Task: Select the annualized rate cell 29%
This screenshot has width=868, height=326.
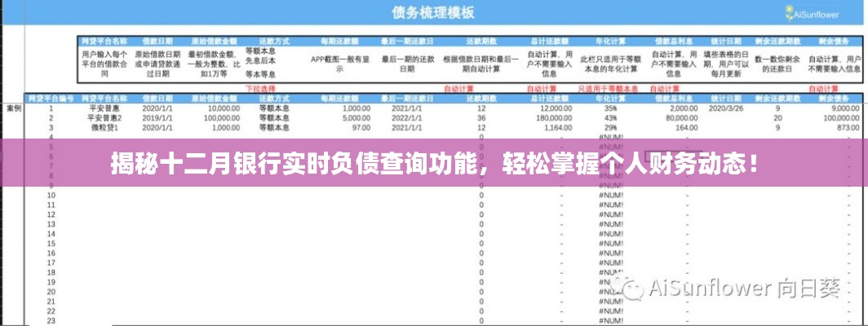Action: tap(610, 128)
